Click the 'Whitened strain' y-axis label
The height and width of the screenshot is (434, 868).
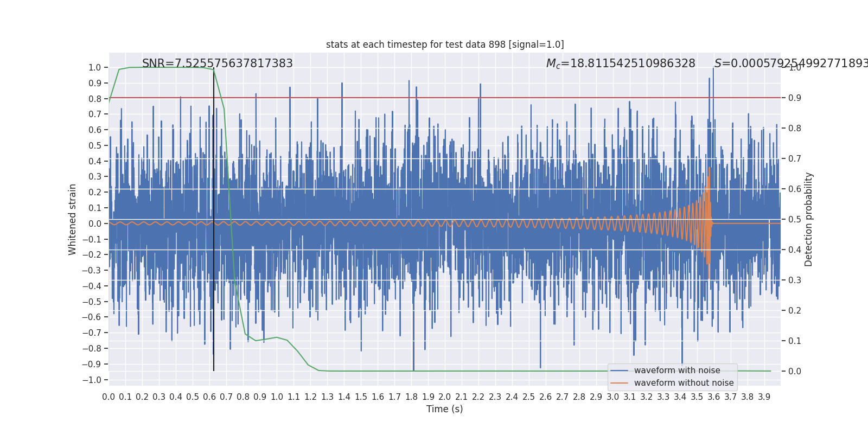[73, 219]
